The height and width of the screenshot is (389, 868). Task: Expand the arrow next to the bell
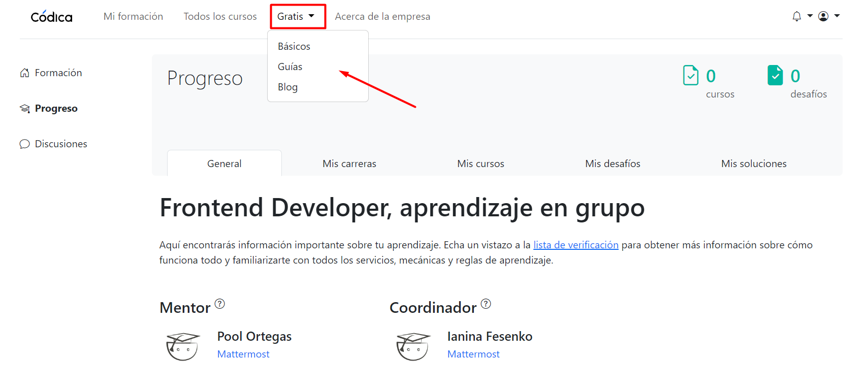point(810,16)
